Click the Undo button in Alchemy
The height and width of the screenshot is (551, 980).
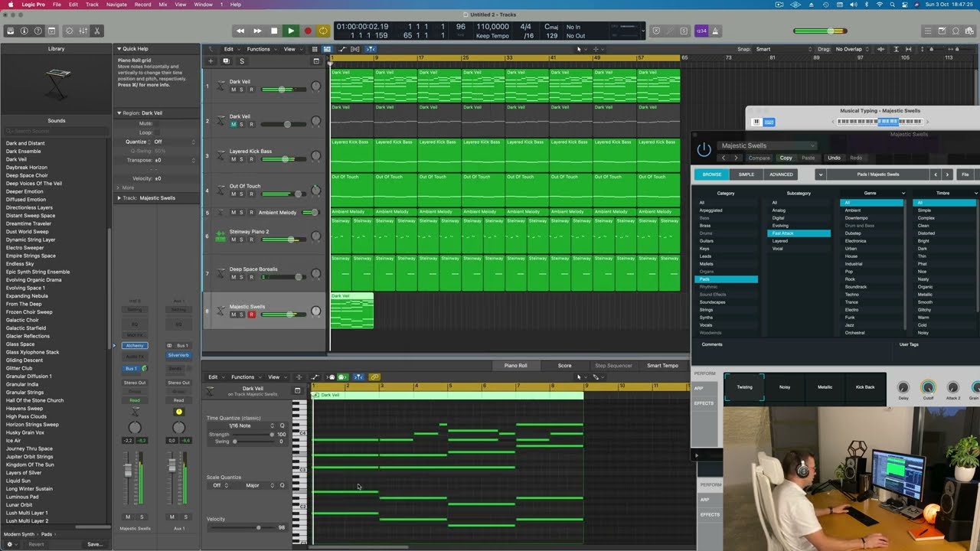[834, 158]
